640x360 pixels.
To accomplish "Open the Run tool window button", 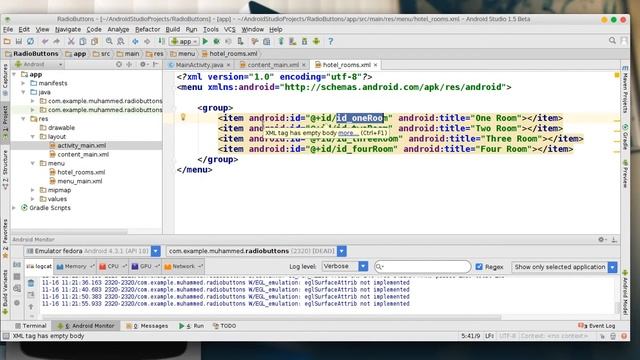I will pyautogui.click(x=191, y=326).
